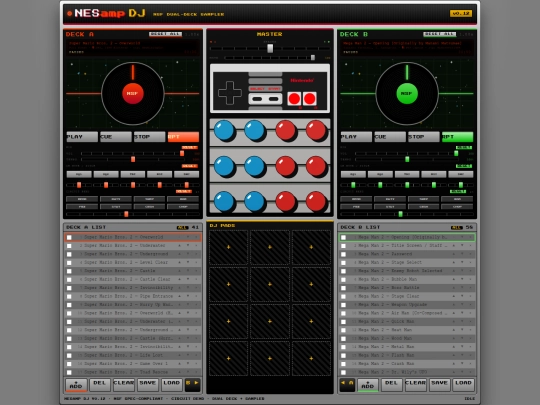Move the Stage Clear track up in the Deck B list
Screen dimensions: 540x405
tap(454, 296)
